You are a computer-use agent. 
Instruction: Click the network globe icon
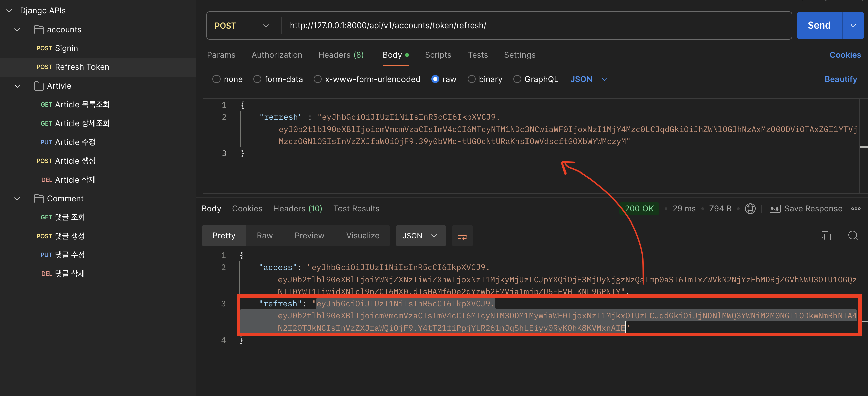tap(750, 209)
